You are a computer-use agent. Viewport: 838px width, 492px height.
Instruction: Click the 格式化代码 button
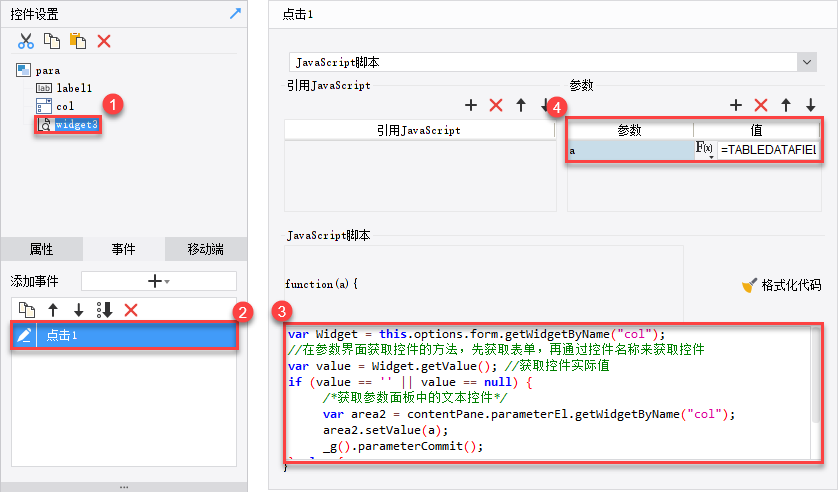782,285
